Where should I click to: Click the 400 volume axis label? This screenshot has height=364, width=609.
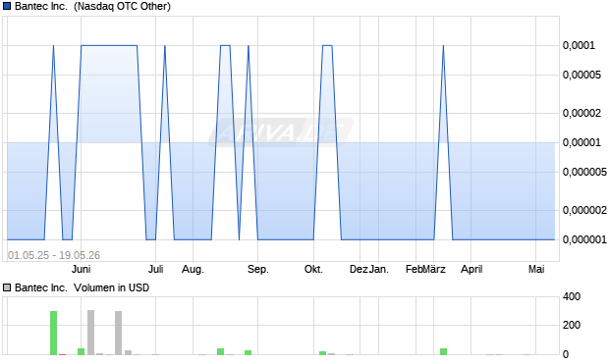point(572,296)
